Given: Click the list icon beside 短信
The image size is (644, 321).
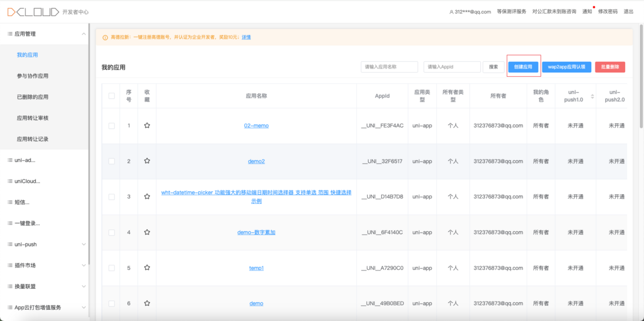Looking at the screenshot, I should point(10,202).
